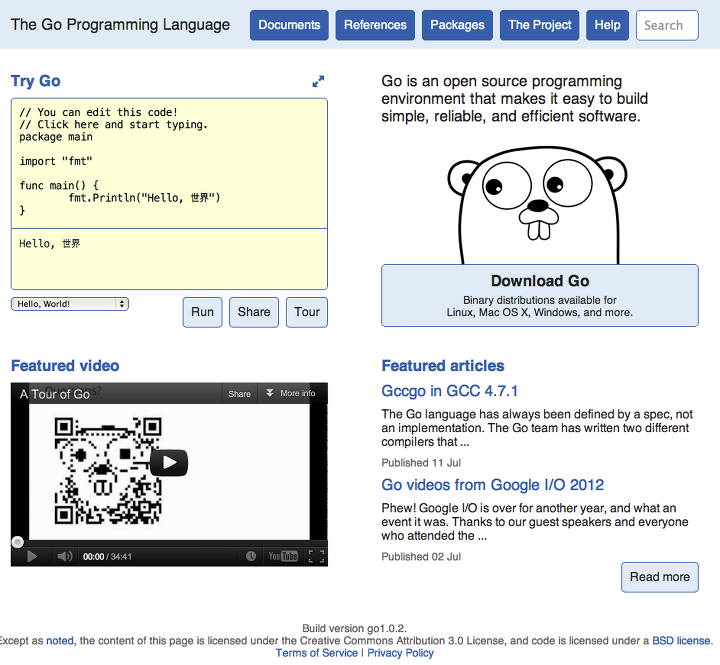Click the 'noted' link in footer
The height and width of the screenshot is (665, 720).
click(x=60, y=641)
